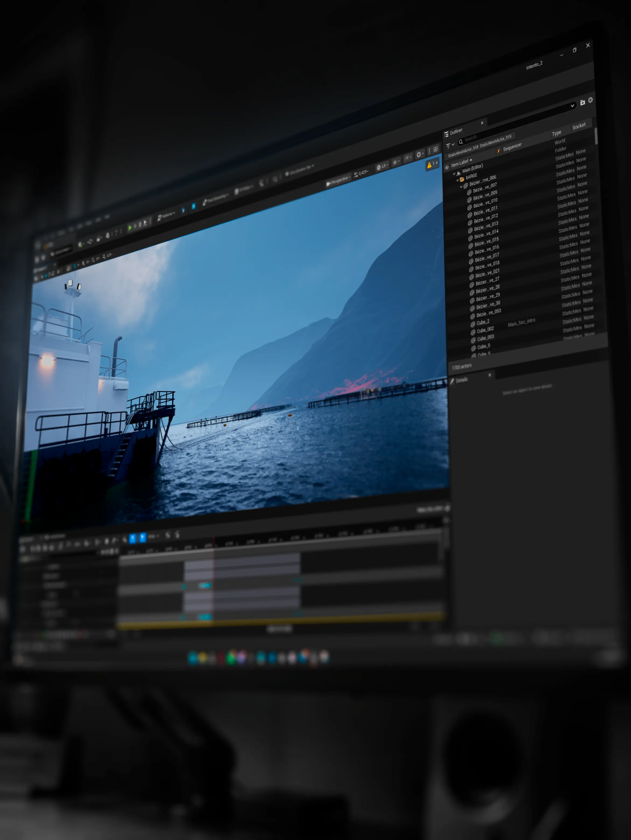The height and width of the screenshot is (840, 631).
Task: Sort by the Type column header
Action: [x=557, y=133]
